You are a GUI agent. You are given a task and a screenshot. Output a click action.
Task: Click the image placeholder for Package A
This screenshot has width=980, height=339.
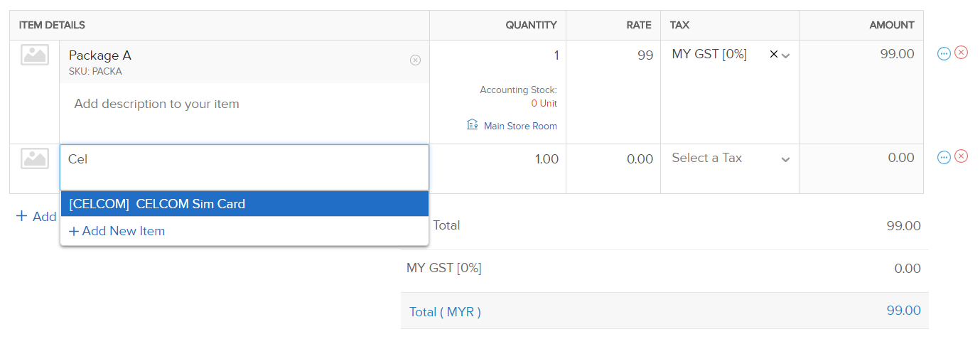(x=35, y=55)
